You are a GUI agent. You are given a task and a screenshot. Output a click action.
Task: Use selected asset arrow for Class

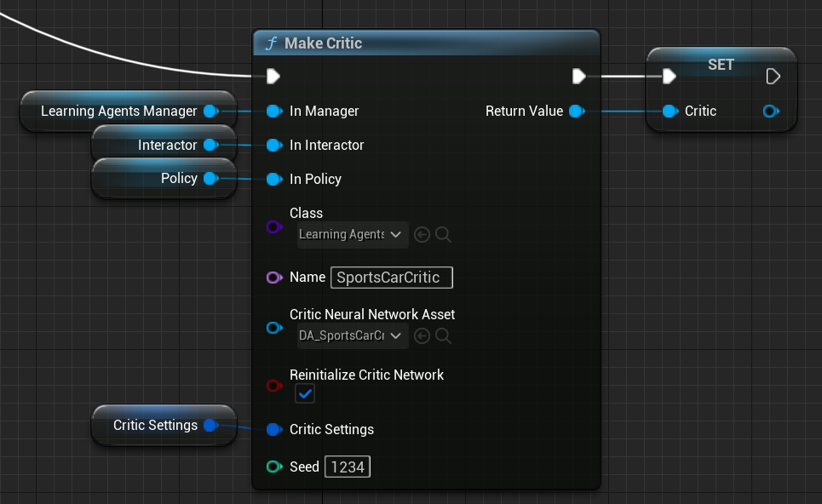click(x=422, y=234)
